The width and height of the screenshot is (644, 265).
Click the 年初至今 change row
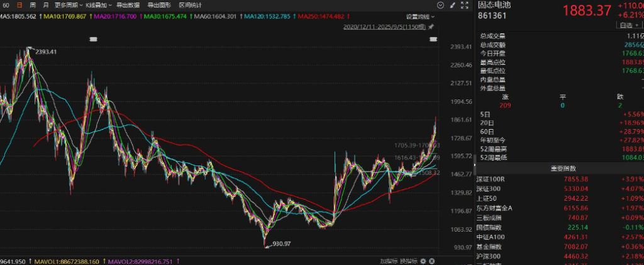coord(560,140)
